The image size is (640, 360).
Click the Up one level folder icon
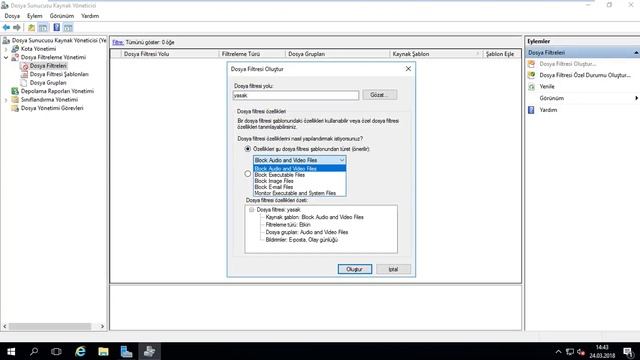31,28
